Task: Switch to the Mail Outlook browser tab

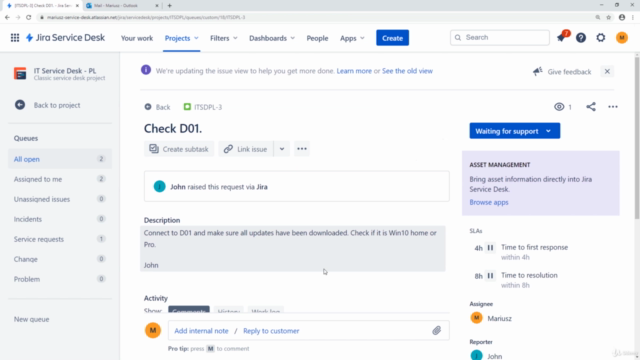Action: pyautogui.click(x=122, y=6)
